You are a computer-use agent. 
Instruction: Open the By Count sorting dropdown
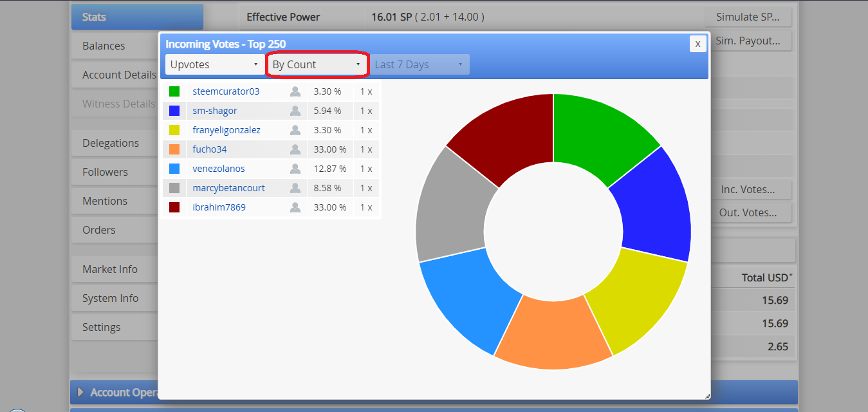(x=317, y=64)
